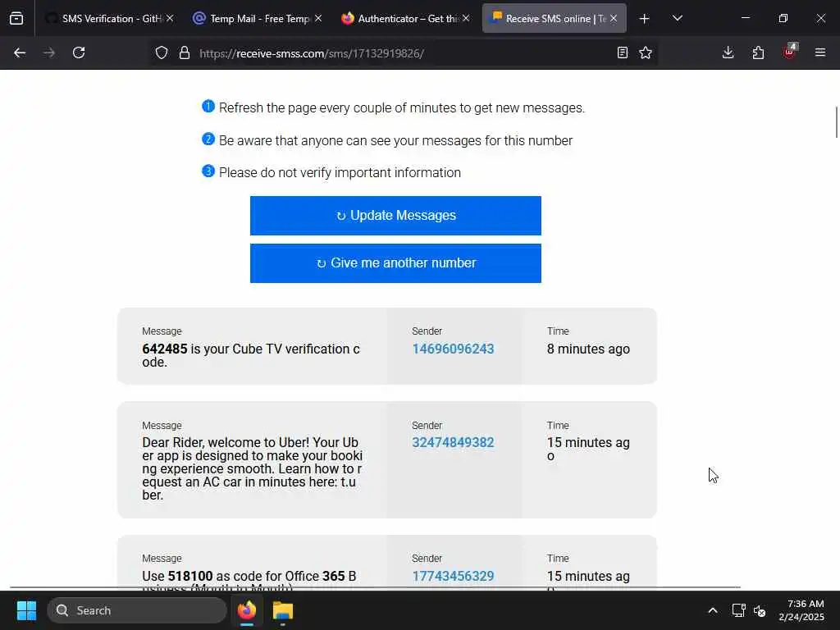840x630 pixels.
Task: Click 'Please do not verify' tip
Action: point(340,173)
